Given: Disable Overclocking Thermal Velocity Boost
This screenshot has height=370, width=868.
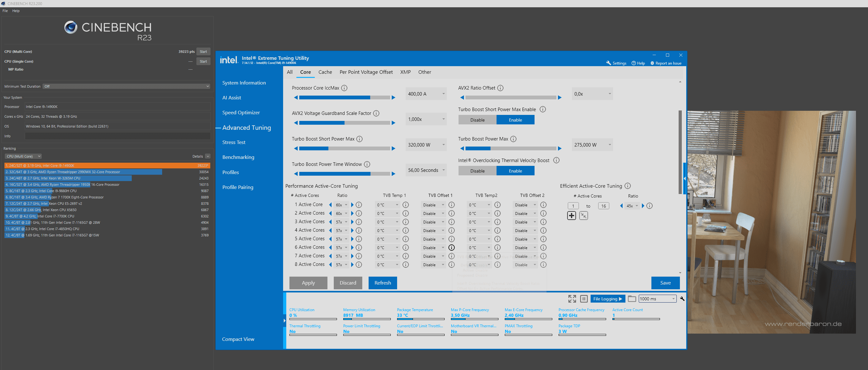Looking at the screenshot, I should click(x=477, y=171).
